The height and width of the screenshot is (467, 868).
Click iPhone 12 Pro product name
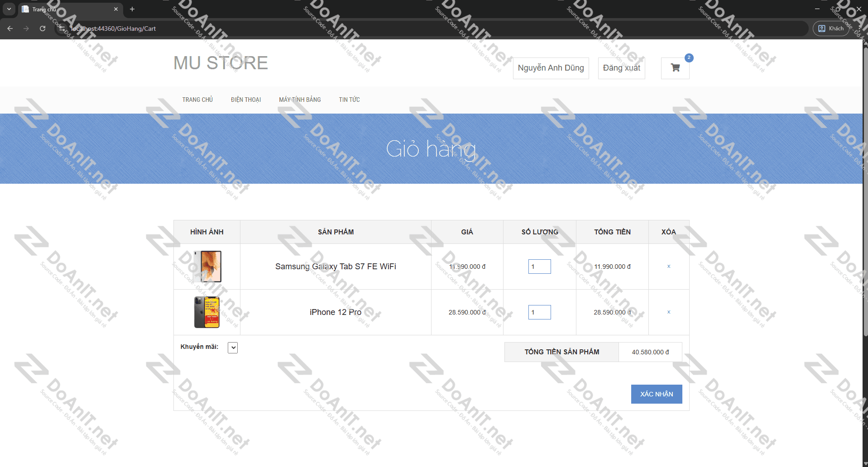tap(336, 312)
